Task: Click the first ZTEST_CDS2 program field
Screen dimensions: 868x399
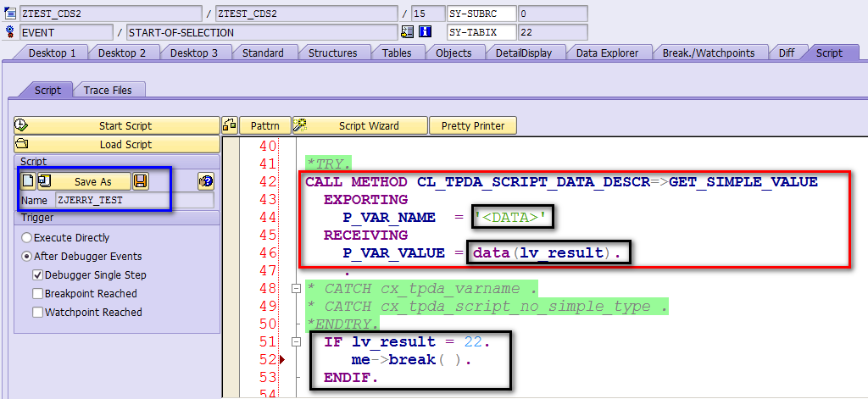Action: coord(111,14)
